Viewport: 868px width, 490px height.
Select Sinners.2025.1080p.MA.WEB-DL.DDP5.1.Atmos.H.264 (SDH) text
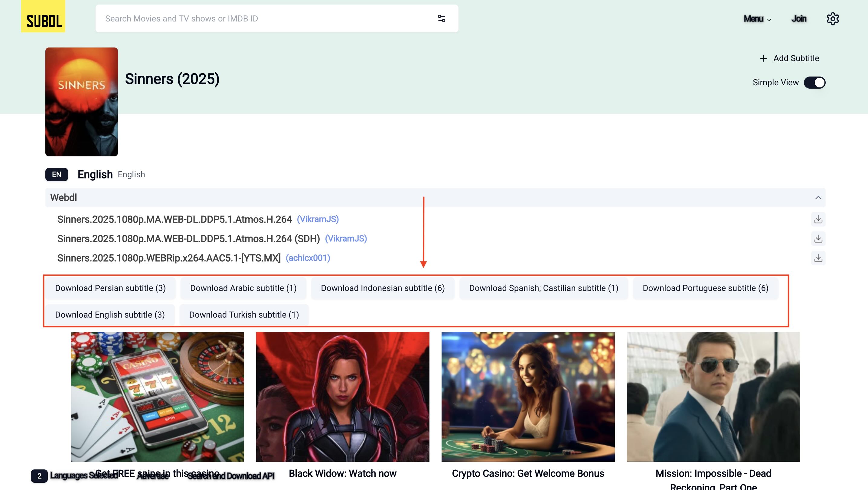click(188, 239)
